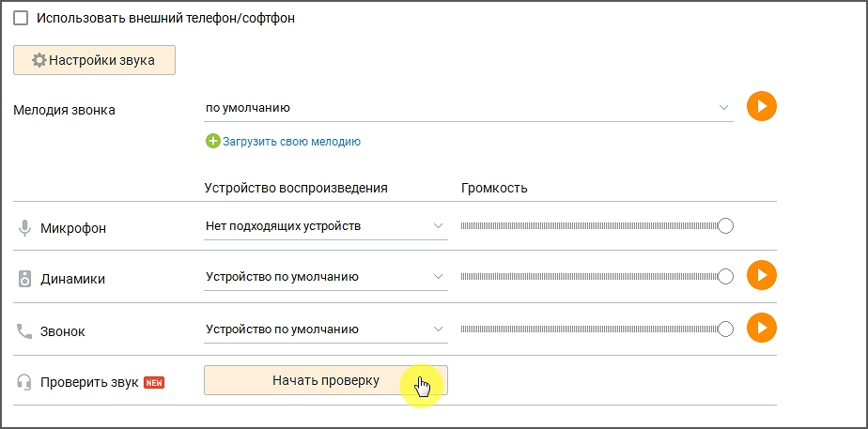Click the Громкость column header

[494, 188]
